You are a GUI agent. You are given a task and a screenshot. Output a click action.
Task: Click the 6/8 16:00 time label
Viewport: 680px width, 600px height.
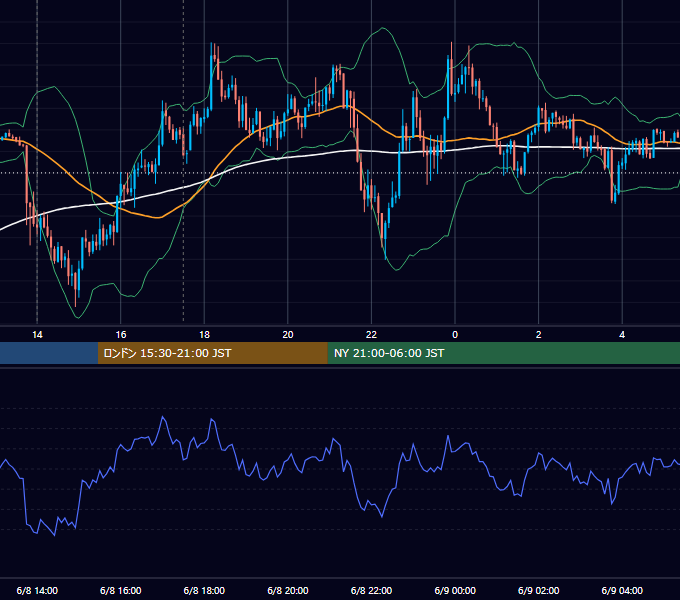click(x=121, y=590)
